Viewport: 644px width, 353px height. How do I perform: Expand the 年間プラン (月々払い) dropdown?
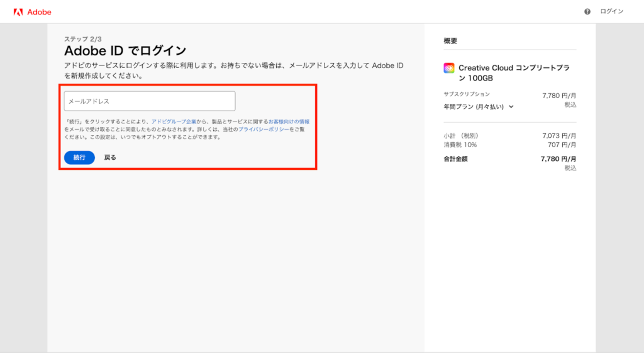pos(479,106)
